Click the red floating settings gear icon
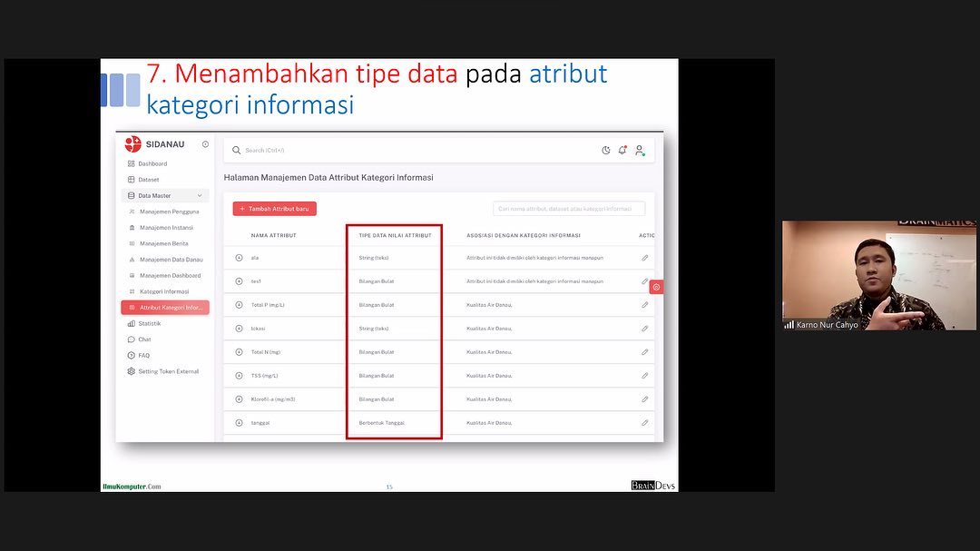Image resolution: width=980 pixels, height=551 pixels. [656, 287]
